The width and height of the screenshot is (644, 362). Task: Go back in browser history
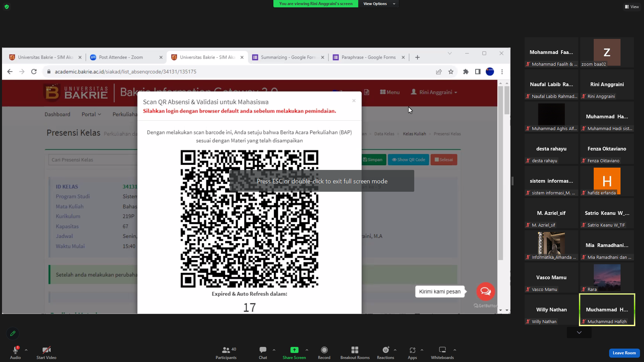point(10,72)
